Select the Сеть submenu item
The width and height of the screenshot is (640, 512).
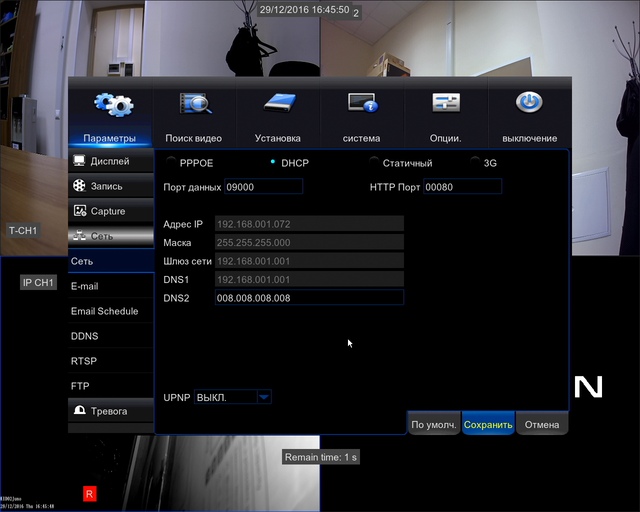[x=111, y=261]
